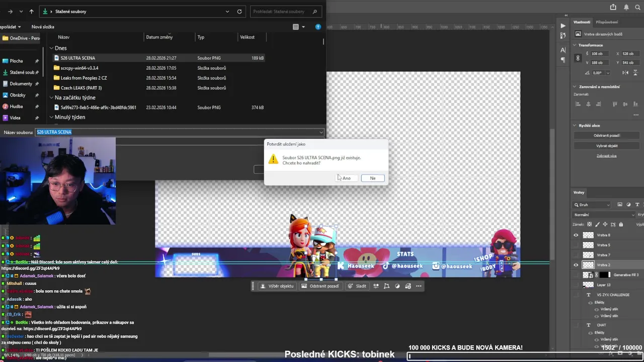Viewport: 644px width, 362px height.
Task: Align left edges in Zarovnat
Action: point(578,104)
